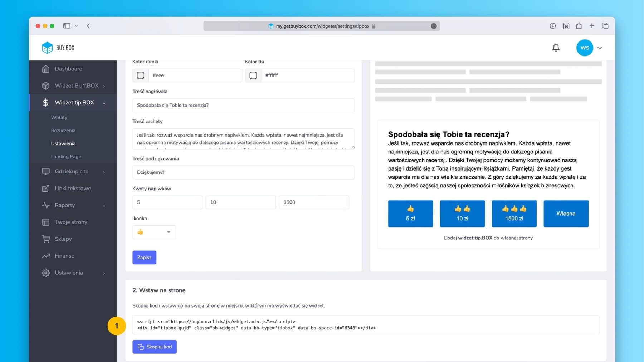Click the Widżet BUY.BOX cube icon
This screenshot has width=644, height=362.
pos(46,85)
